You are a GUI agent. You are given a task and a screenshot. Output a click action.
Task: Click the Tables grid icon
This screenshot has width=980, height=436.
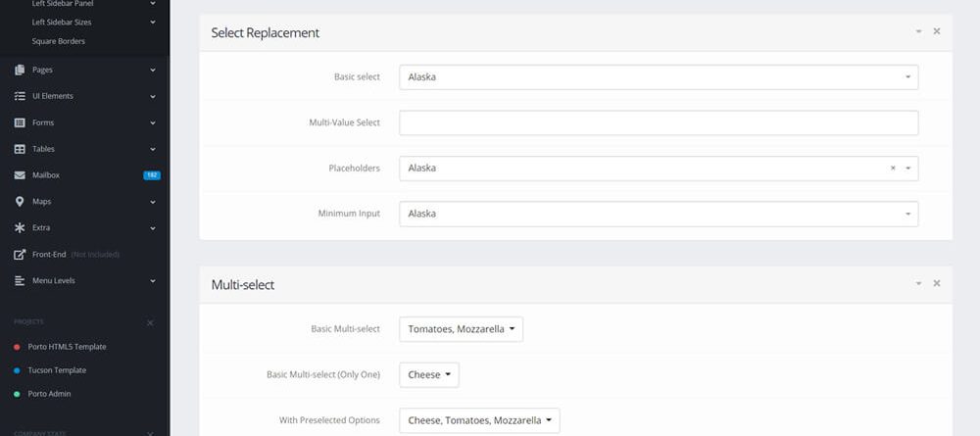[20, 149]
